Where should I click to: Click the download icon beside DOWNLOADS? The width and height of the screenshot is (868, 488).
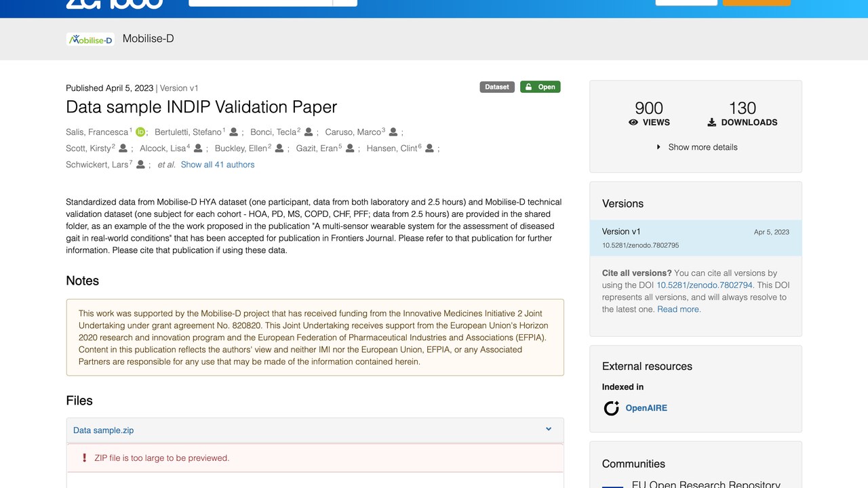[712, 123]
